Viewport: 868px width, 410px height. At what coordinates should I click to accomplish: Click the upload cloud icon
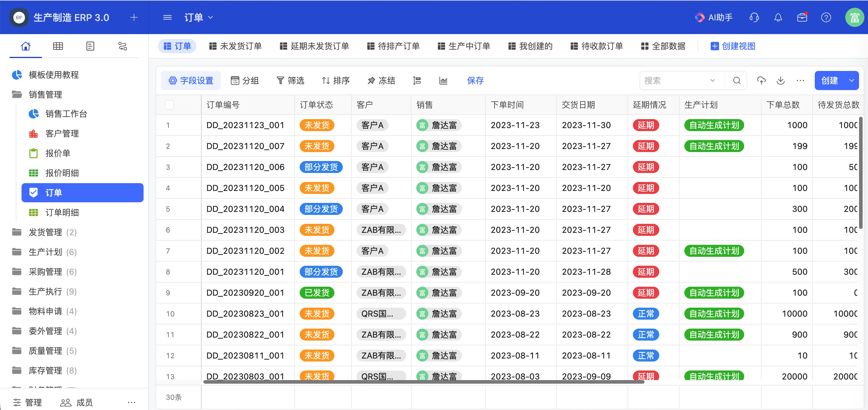[761, 81]
